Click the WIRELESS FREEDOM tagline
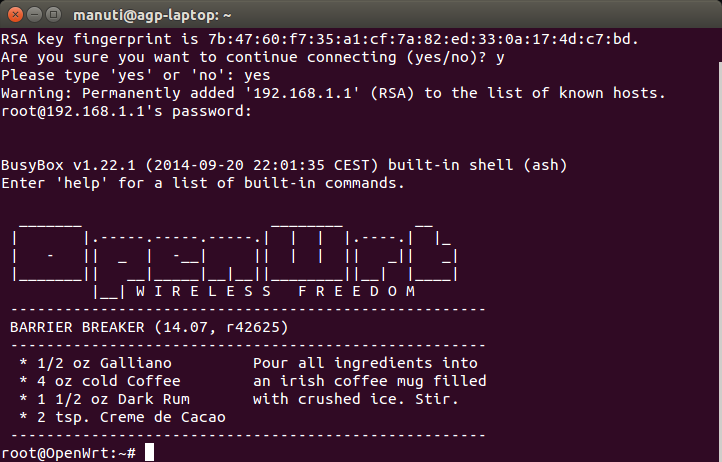722x462 pixels. click(274, 291)
